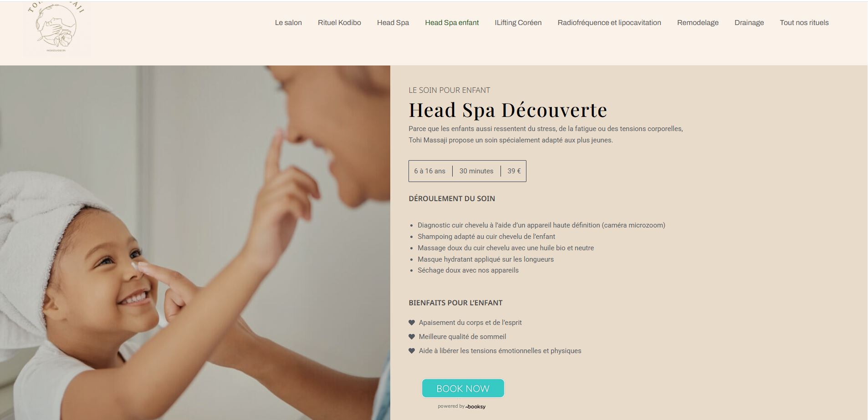Click the Tohi Massaji logo

(x=57, y=29)
